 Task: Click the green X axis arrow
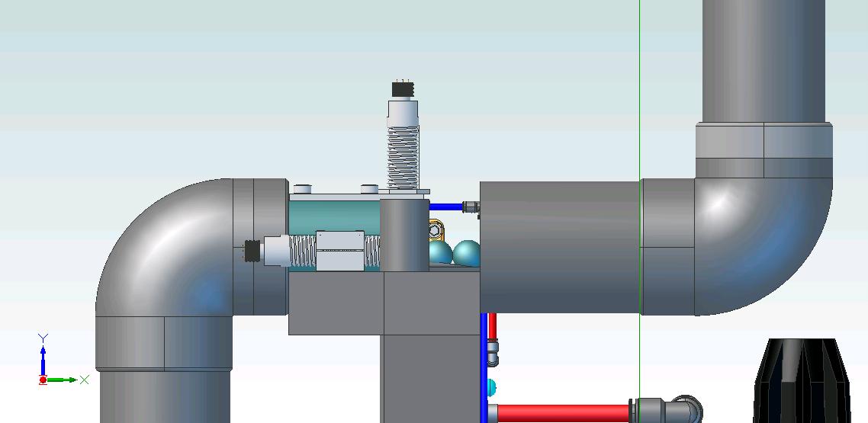(x=63, y=380)
